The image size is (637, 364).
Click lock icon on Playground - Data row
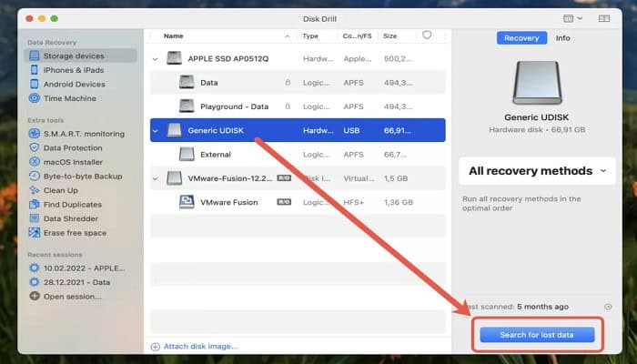pos(288,106)
